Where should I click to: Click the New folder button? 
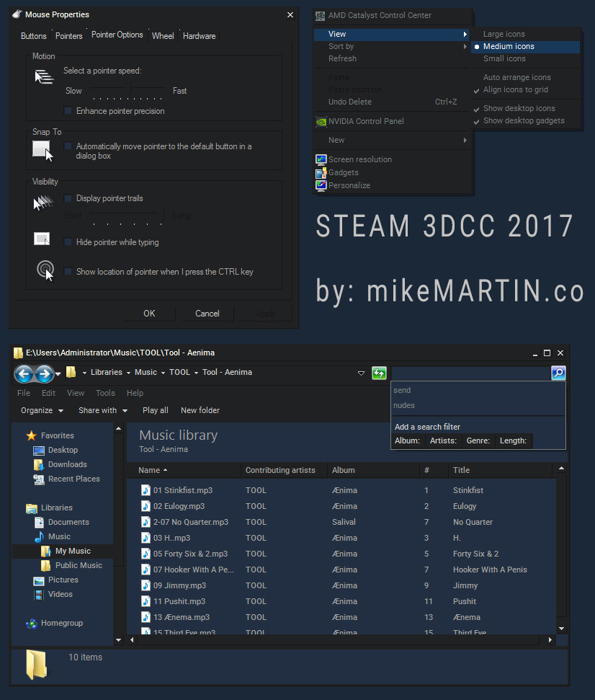pyautogui.click(x=200, y=410)
